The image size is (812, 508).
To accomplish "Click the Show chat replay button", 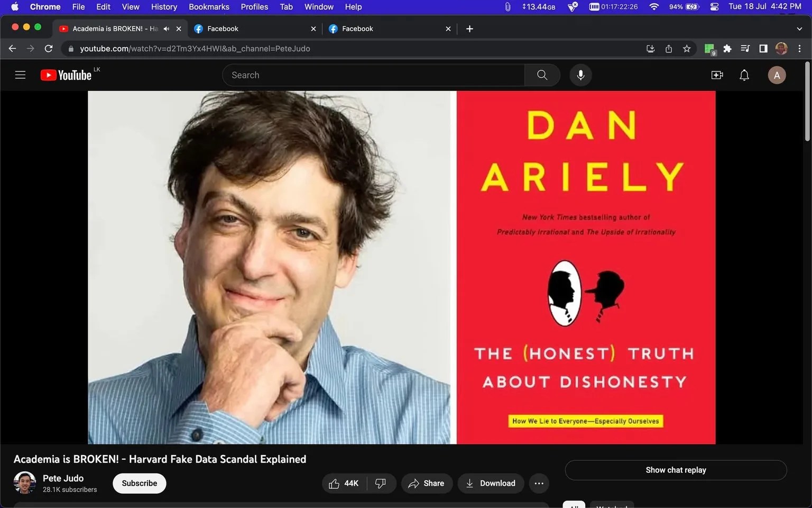I will click(x=675, y=470).
